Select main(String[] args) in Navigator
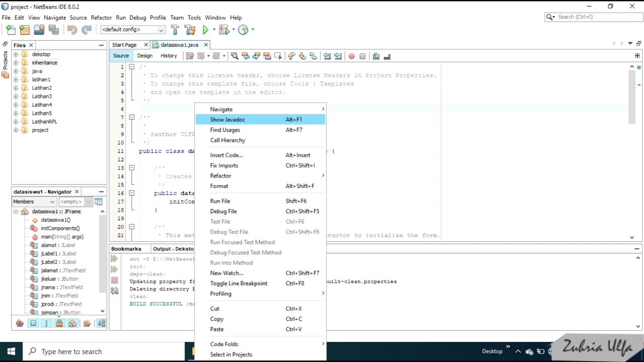Viewport: 644px width, 362px height. pos(62,237)
